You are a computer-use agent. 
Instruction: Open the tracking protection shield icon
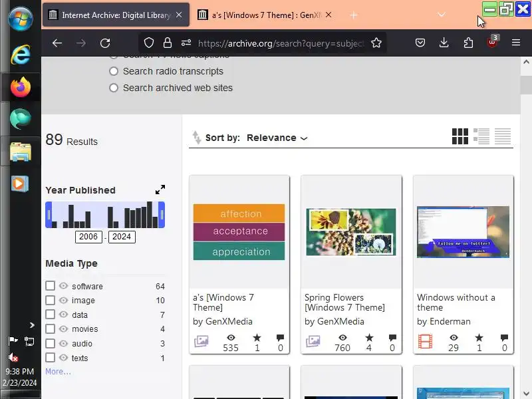tap(149, 43)
